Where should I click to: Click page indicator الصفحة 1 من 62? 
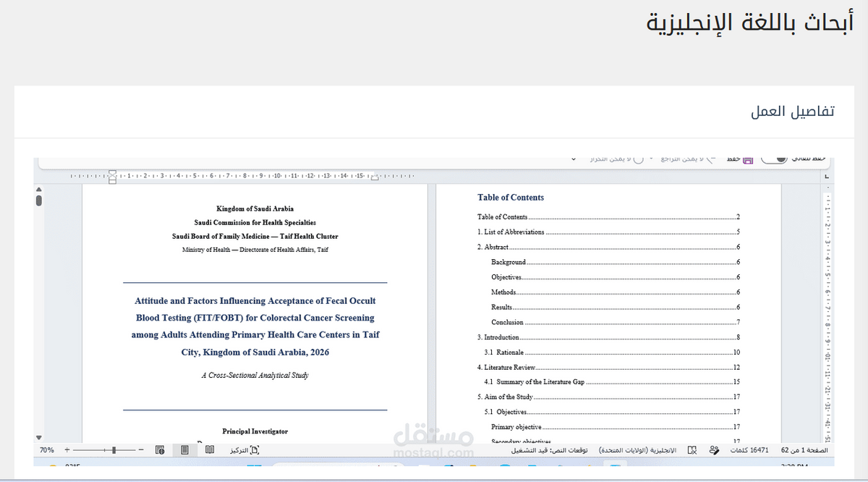[804, 450]
